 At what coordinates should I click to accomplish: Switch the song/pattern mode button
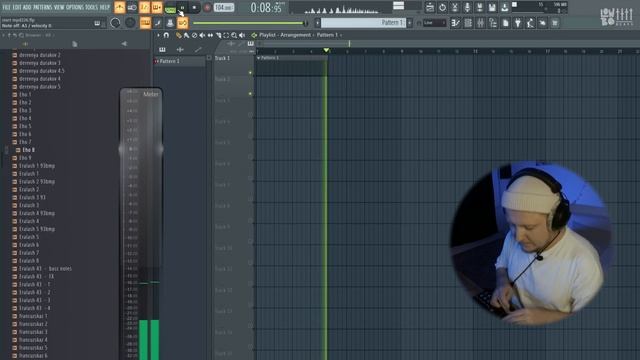[x=170, y=9]
